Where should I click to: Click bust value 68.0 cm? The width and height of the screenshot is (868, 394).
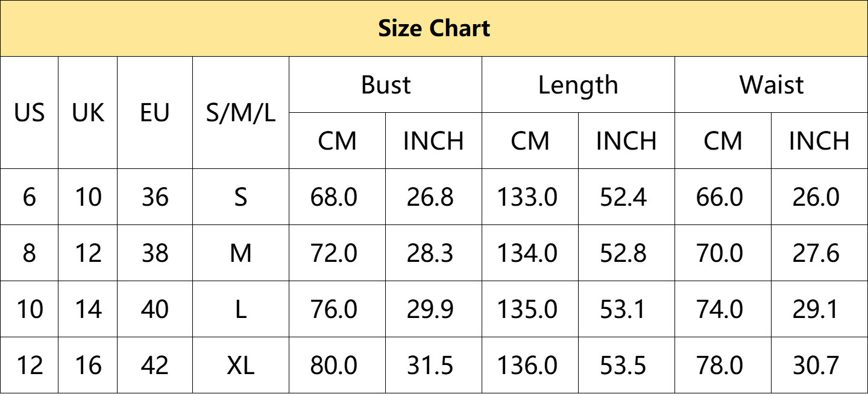(334, 197)
